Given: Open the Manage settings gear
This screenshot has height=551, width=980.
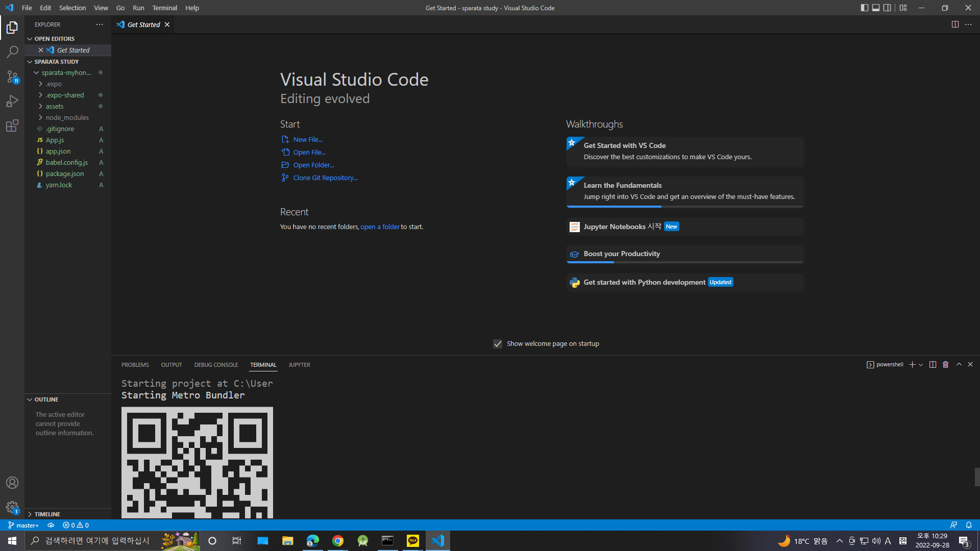Looking at the screenshot, I should click(x=12, y=507).
